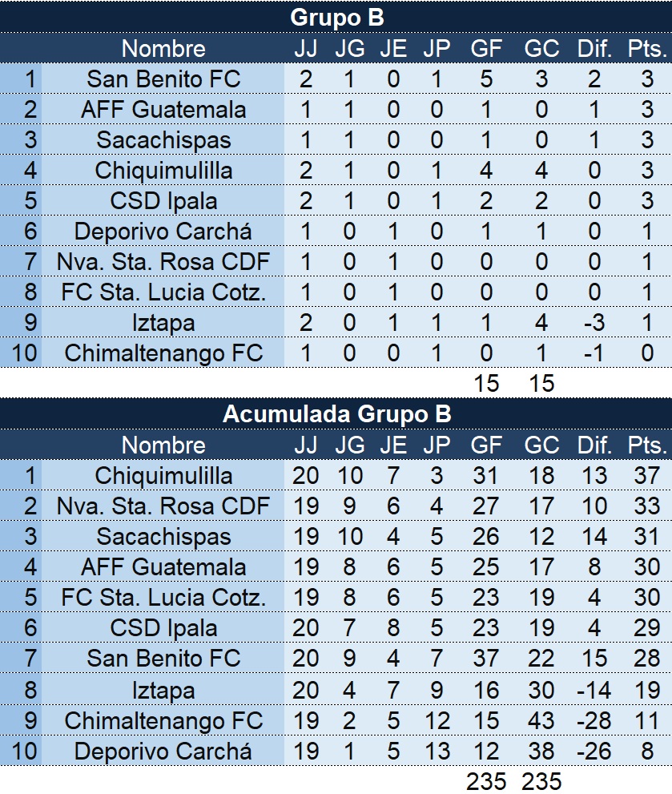Select the JP value 13 for Deporivo Carchá
Viewport: 672px width, 794px height.
tap(437, 751)
